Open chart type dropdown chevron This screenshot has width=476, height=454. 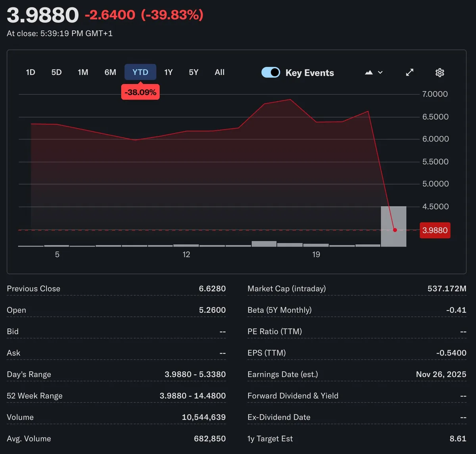pyautogui.click(x=380, y=73)
